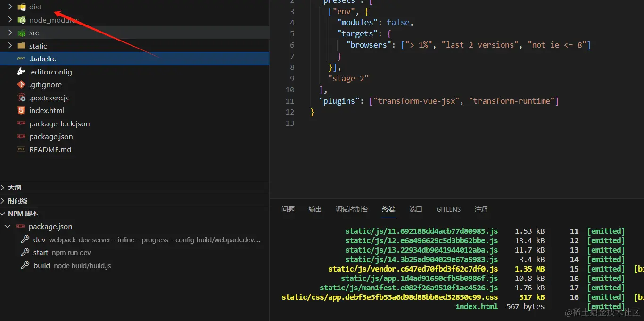
Task: Click the "browsers" key in the editor
Action: pos(369,45)
